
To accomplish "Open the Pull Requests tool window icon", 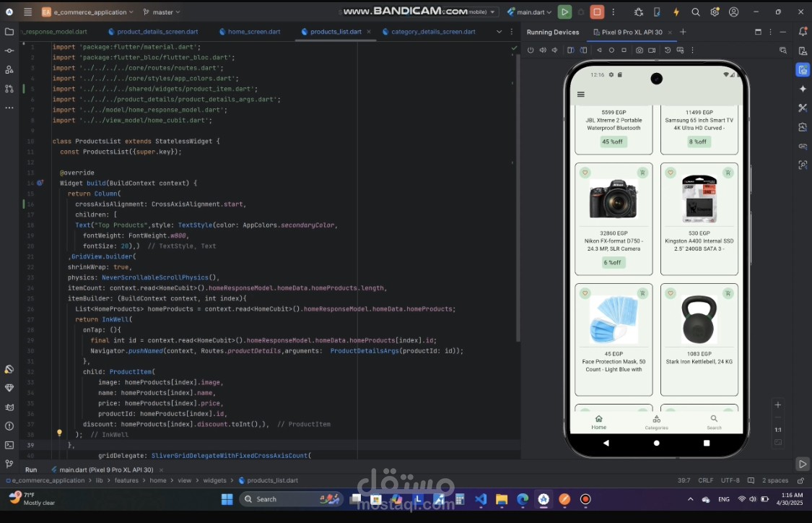I will click(x=9, y=89).
